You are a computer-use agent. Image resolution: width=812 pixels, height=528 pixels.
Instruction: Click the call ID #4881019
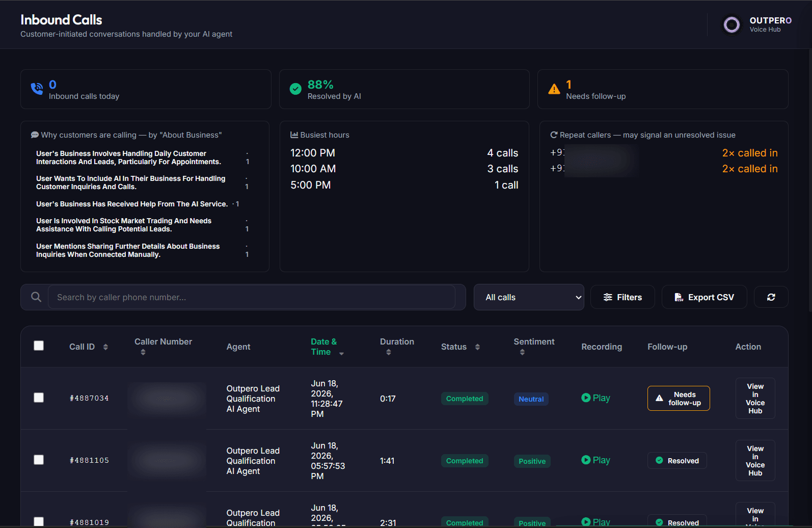89,522
